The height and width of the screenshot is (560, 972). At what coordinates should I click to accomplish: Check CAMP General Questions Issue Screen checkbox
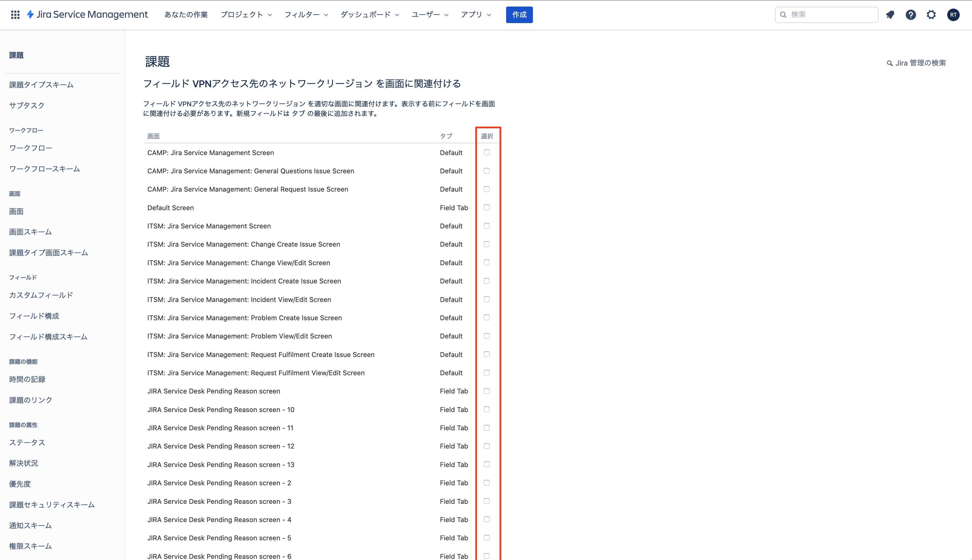tap(487, 171)
